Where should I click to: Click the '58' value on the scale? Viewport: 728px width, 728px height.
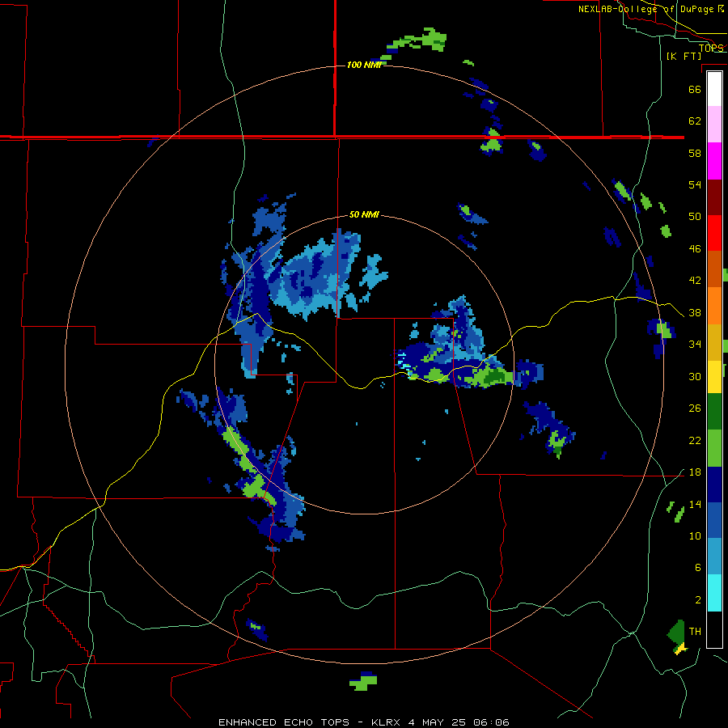[x=695, y=153]
